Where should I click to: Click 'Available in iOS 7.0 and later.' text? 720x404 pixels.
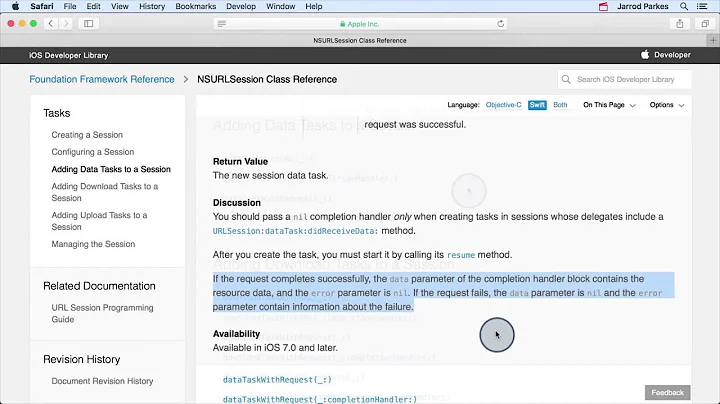tap(275, 348)
